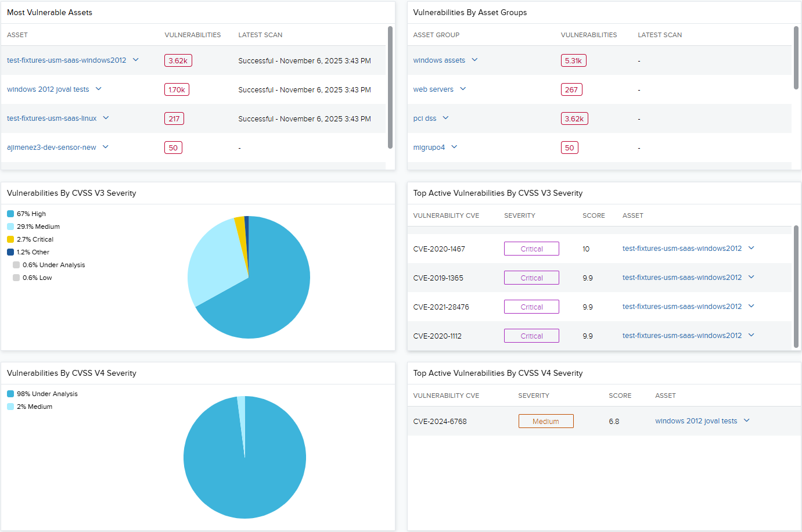This screenshot has height=532, width=802.
Task: Click the 29.1% Medium legend swatch
Action: (x=10, y=227)
